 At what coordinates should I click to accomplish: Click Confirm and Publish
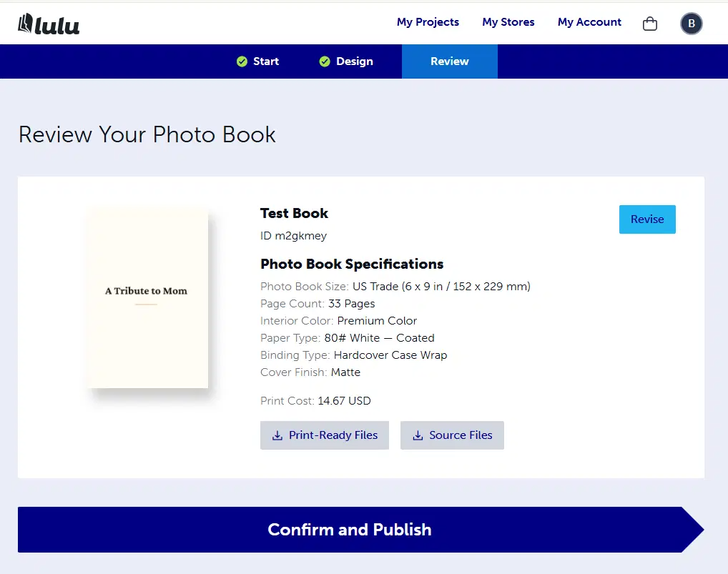(350, 530)
